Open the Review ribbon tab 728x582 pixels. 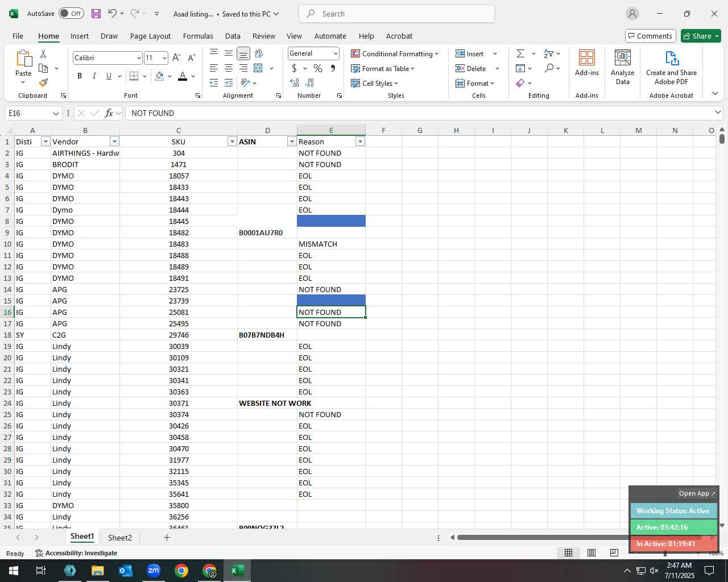coord(264,36)
